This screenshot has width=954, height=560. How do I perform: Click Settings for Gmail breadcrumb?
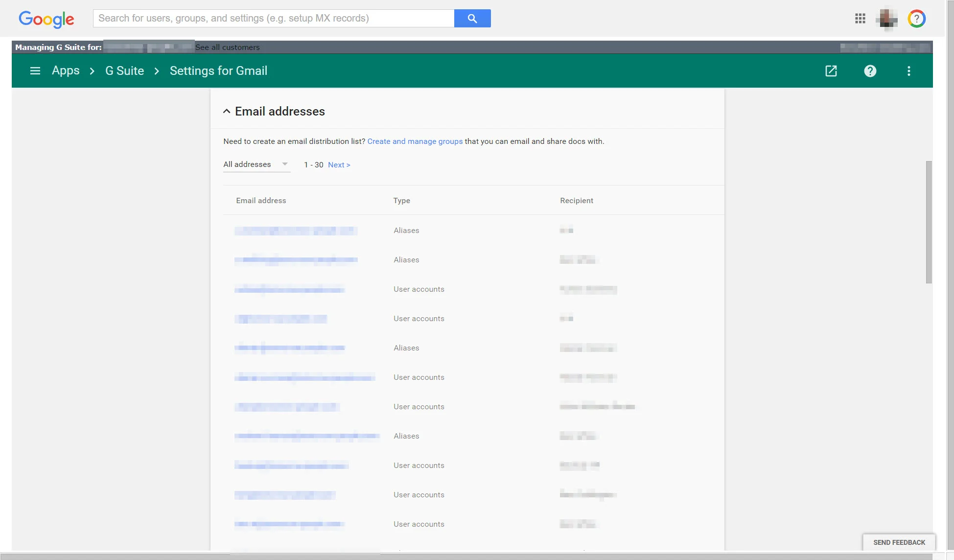click(218, 71)
